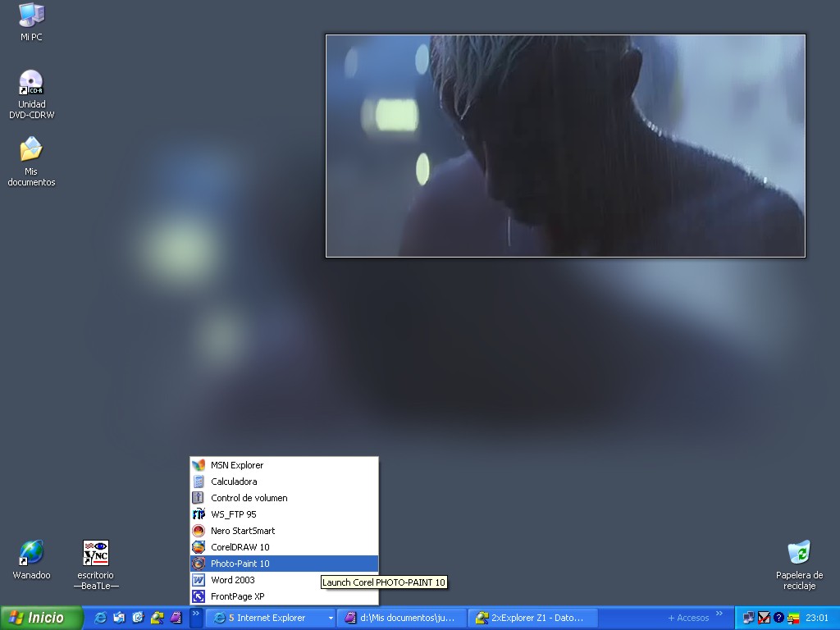The width and height of the screenshot is (840, 630).
Task: Click the blue help question mark tray icon
Action: coord(778,618)
